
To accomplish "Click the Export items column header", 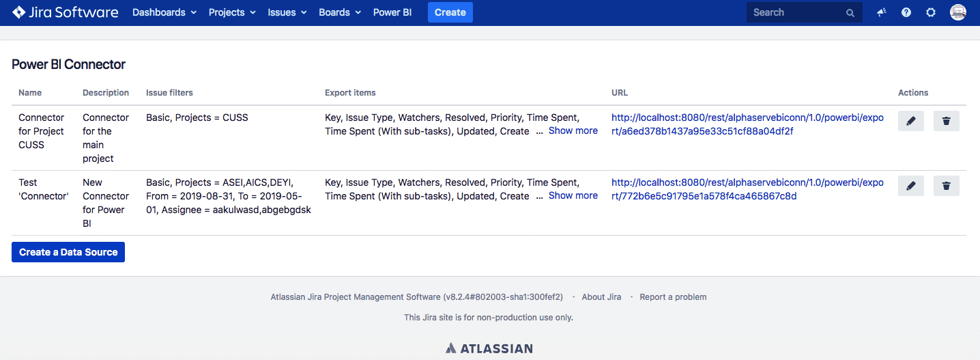I will (x=350, y=93).
